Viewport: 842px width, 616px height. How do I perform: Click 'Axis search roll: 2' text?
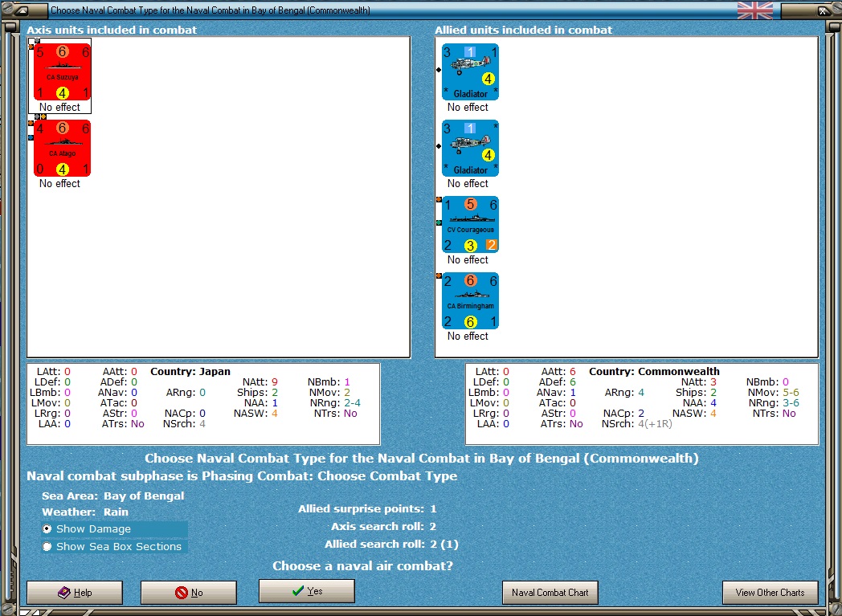click(x=383, y=526)
